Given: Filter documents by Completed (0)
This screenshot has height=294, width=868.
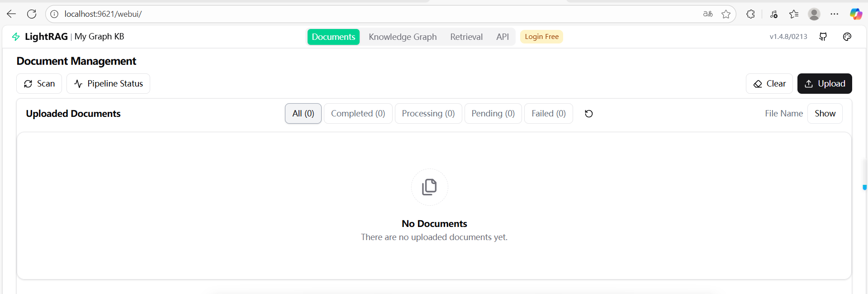Looking at the screenshot, I should coord(358,113).
